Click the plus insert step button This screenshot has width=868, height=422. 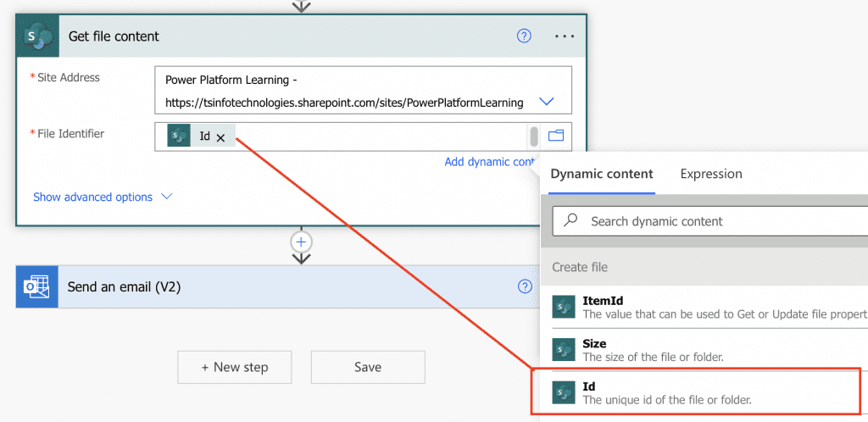301,242
